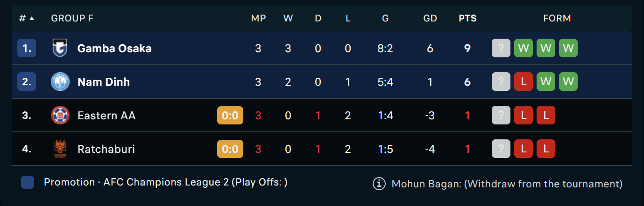Click the Eastern AA team badge

pyautogui.click(x=60, y=116)
